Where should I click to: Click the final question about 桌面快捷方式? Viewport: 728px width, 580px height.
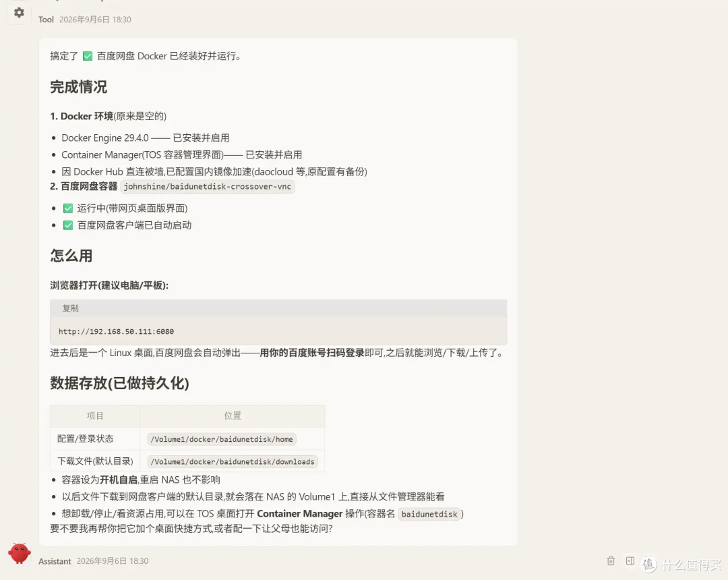pyautogui.click(x=191, y=529)
